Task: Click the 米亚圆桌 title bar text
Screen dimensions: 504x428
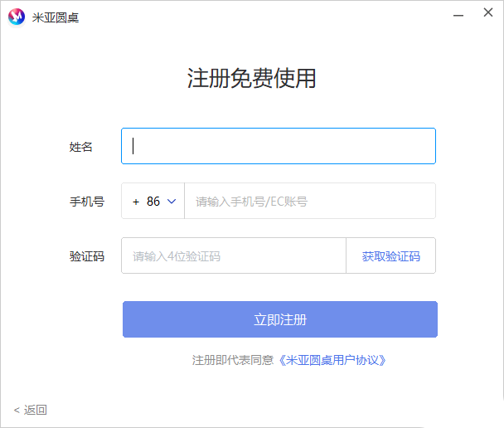Action: click(x=56, y=17)
